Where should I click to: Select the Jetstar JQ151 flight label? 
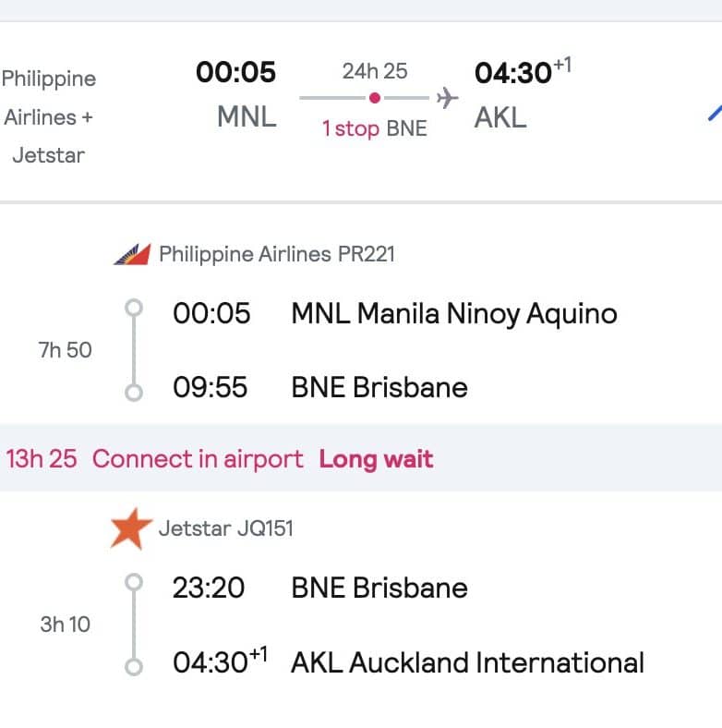tap(226, 529)
